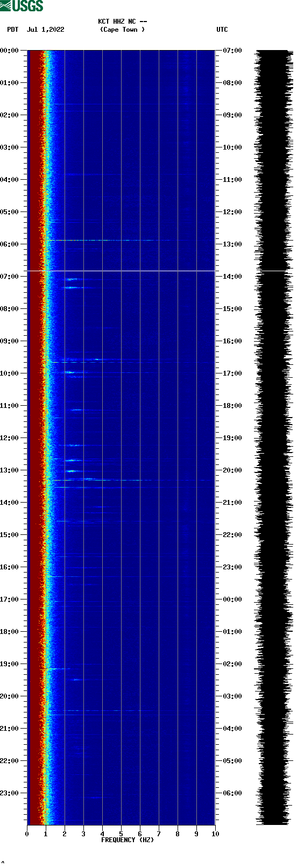
Task: Click the USGS logo
Action: 22,6
